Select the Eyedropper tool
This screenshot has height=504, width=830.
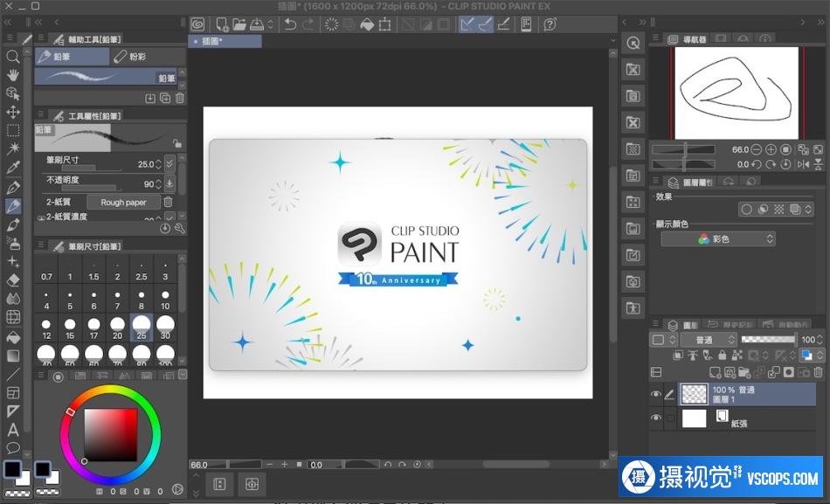[13, 168]
